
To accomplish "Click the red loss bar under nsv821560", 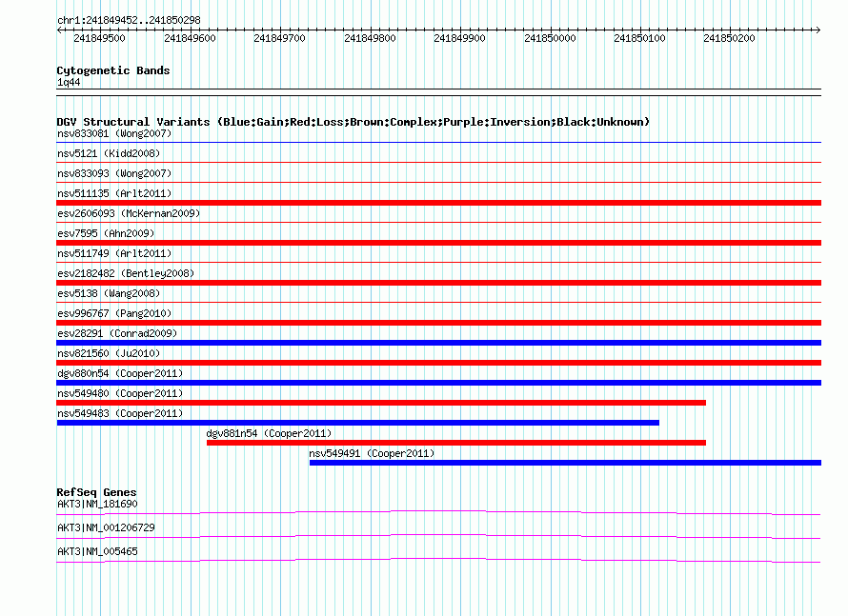I will (x=438, y=363).
